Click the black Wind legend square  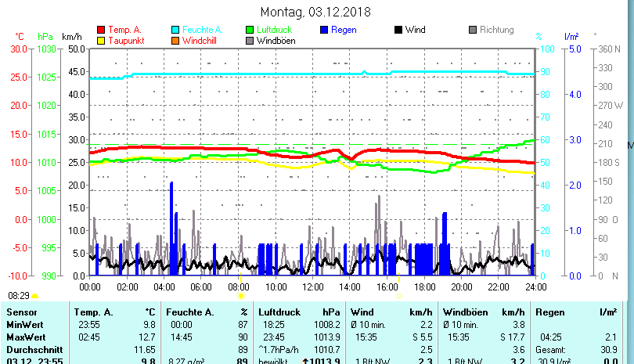398,30
